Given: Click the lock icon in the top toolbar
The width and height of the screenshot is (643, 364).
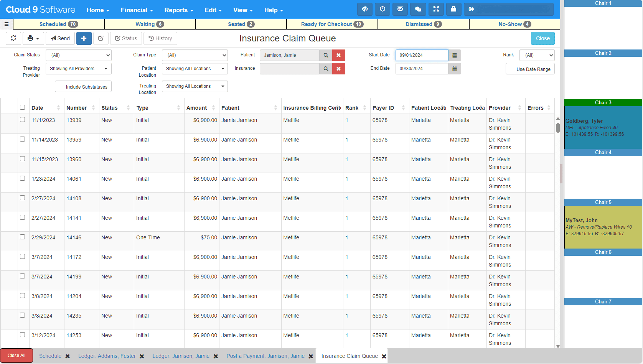Looking at the screenshot, I should [x=453, y=9].
